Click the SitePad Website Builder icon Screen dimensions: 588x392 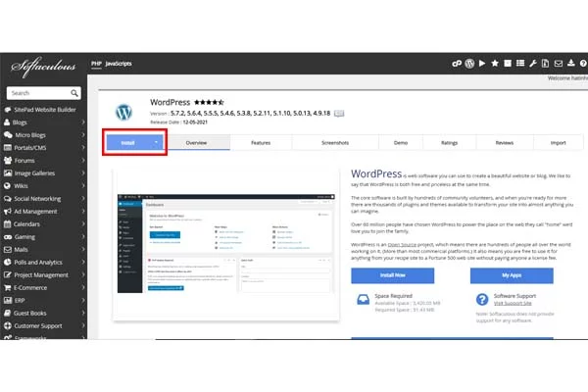click(8, 110)
